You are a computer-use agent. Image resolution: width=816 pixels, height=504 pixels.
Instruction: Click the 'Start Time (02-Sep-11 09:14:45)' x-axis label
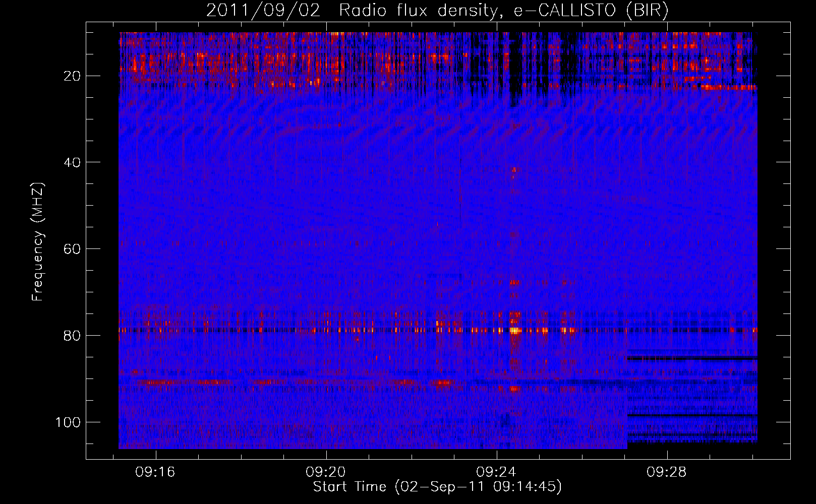point(437,487)
